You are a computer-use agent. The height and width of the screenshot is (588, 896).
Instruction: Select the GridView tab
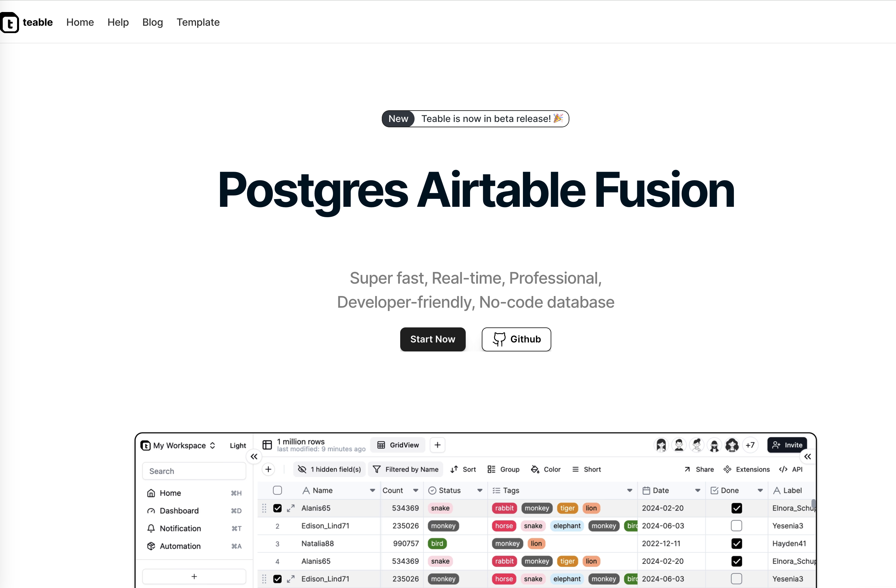[398, 445]
